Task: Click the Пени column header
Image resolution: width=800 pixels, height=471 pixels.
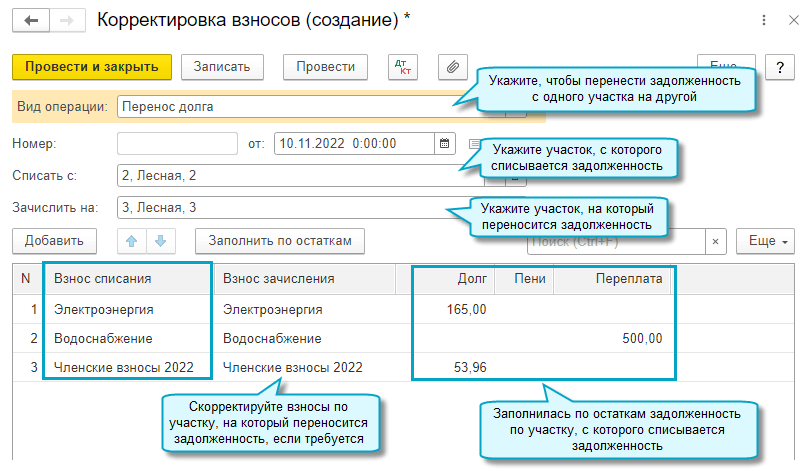Action: pyautogui.click(x=524, y=279)
